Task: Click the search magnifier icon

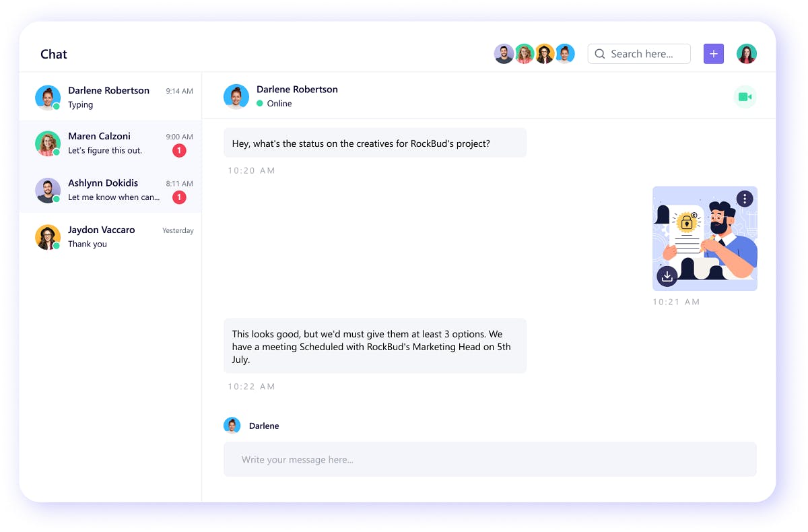Action: point(599,53)
